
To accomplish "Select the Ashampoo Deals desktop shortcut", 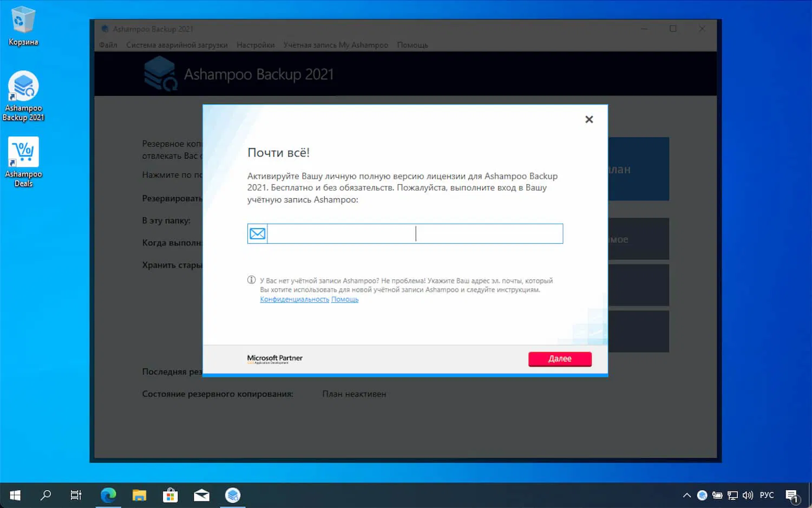I will tap(23, 162).
